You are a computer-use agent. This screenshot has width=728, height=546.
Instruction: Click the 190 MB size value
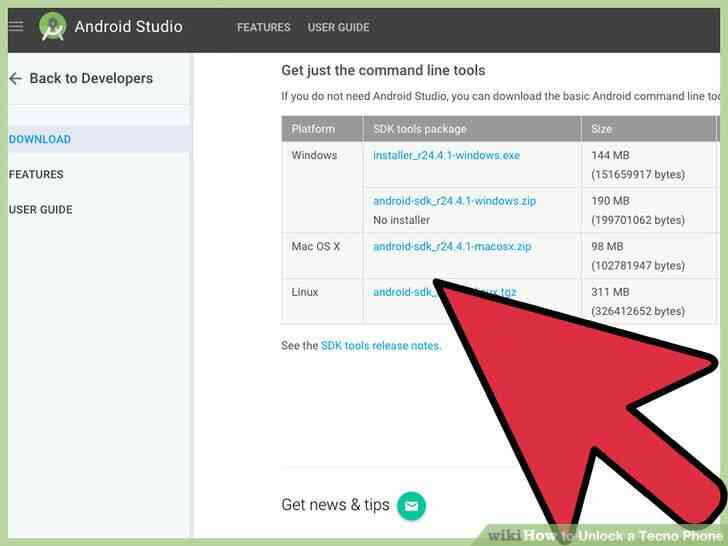pos(610,201)
